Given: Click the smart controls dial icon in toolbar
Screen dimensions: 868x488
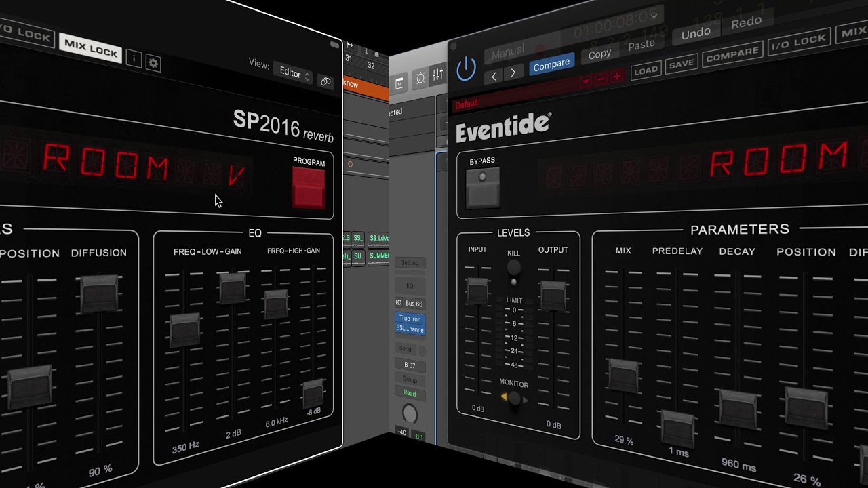Looking at the screenshot, I should click(x=420, y=78).
